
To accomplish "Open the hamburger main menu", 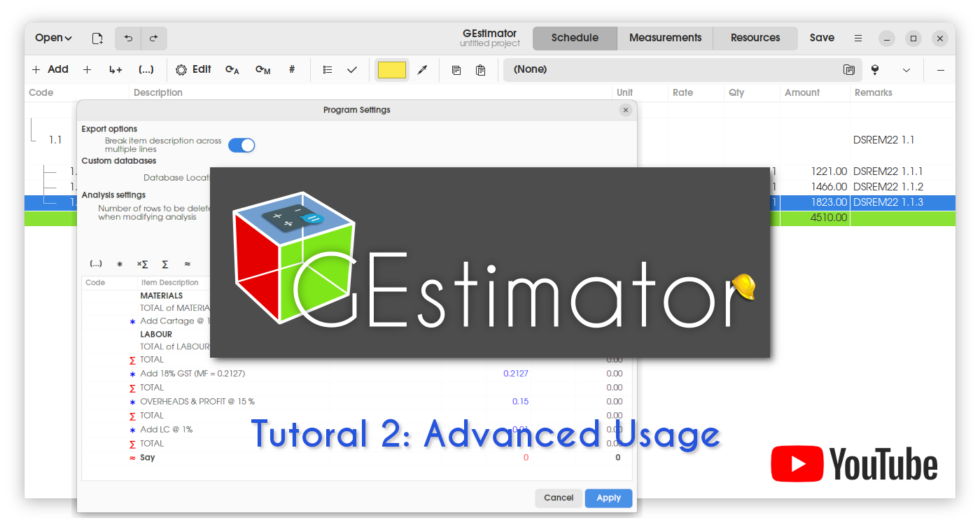I will click(858, 38).
